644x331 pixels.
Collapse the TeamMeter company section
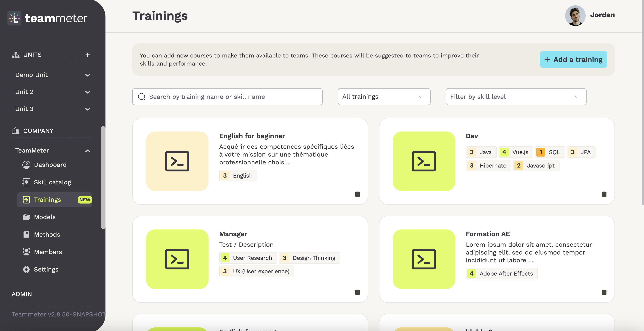click(88, 151)
